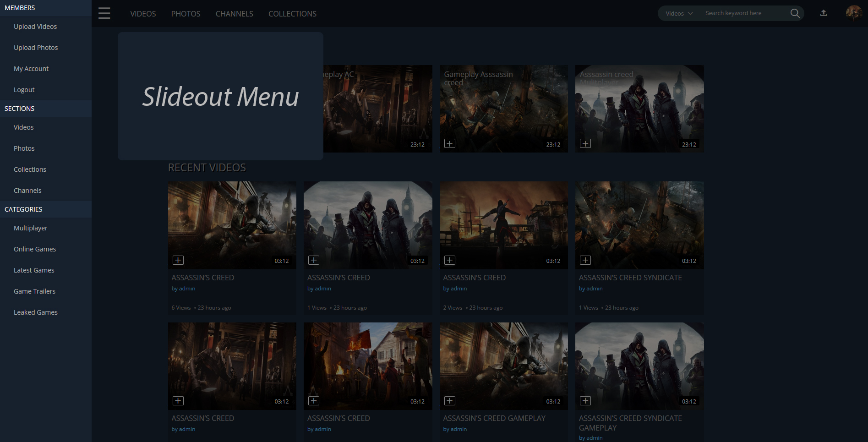Image resolution: width=868 pixels, height=442 pixels.
Task: Click plus icon on Assassin's Creed Syndicate Gameplay video
Action: [585, 401]
